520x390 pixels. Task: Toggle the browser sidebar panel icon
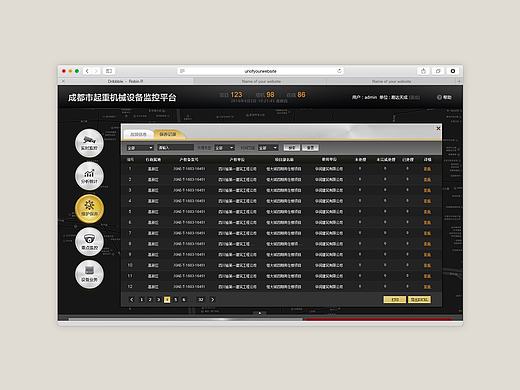(109, 71)
